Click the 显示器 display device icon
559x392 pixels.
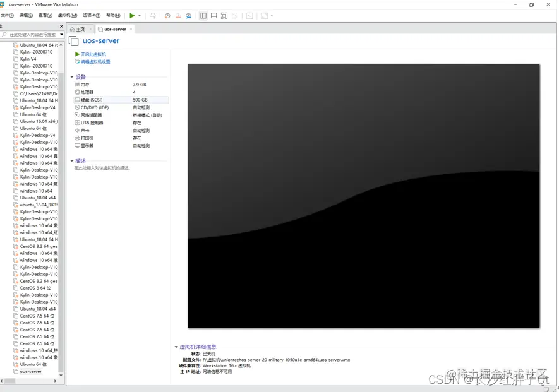point(77,145)
